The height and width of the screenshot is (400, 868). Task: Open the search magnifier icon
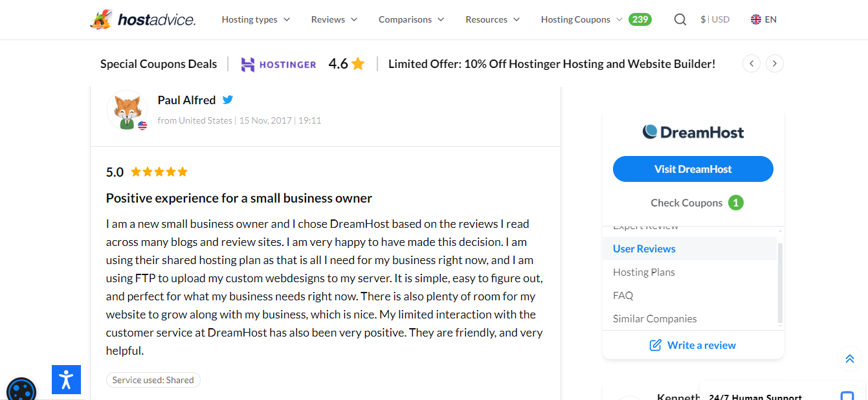pyautogui.click(x=680, y=19)
